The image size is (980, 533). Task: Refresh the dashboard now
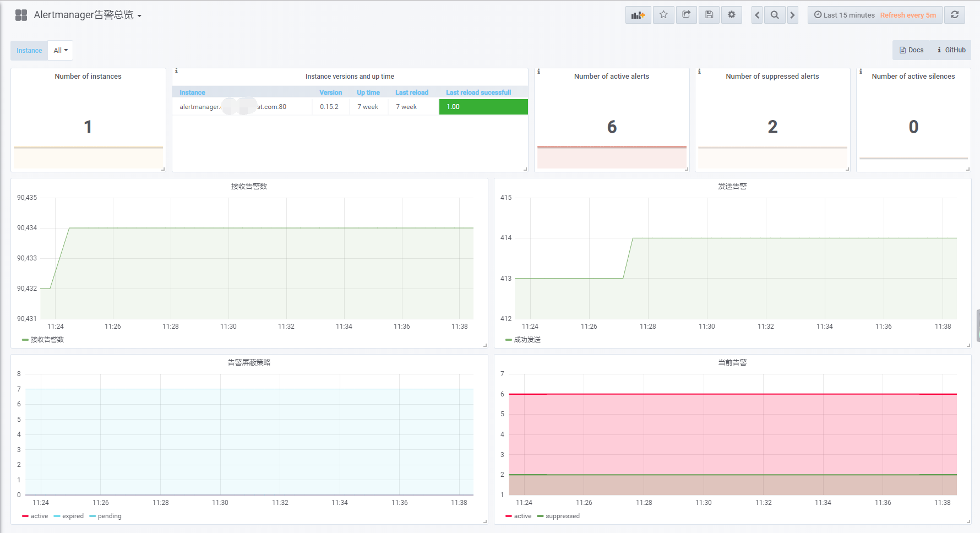pos(955,15)
